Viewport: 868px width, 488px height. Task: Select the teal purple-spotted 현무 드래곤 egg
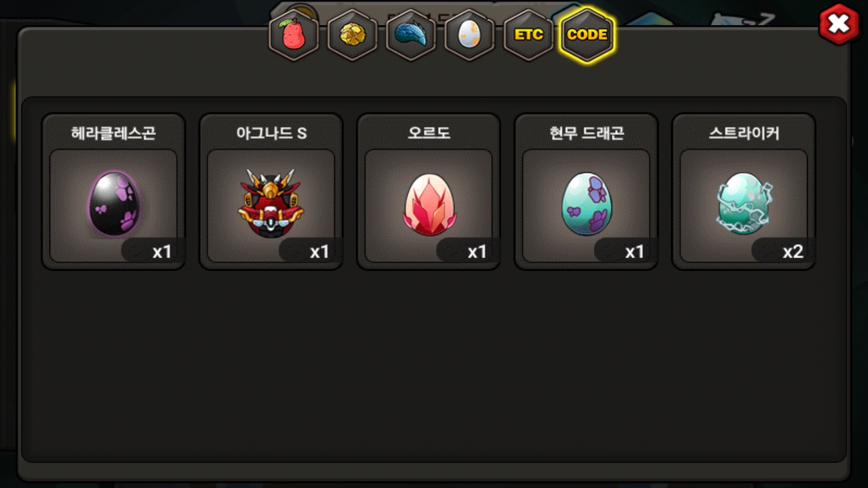(x=586, y=203)
